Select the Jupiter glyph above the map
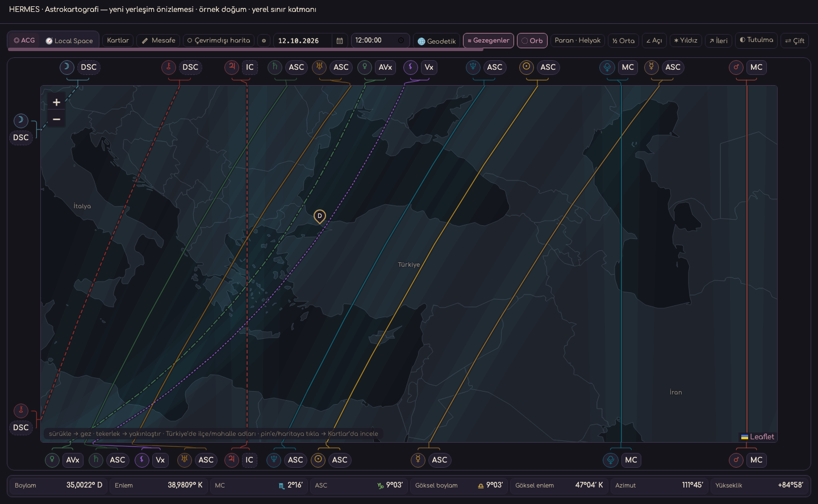Viewport: 818px width, 504px height. pos(232,67)
